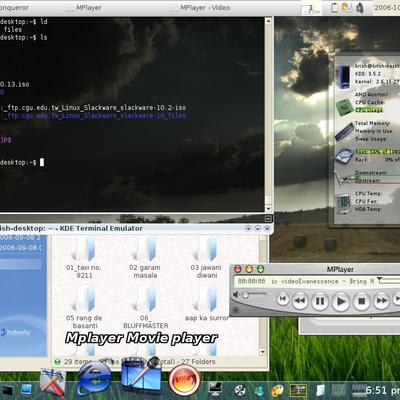Click the RAM stick icon in system monitor
The height and width of the screenshot is (400, 400).
coord(344,132)
